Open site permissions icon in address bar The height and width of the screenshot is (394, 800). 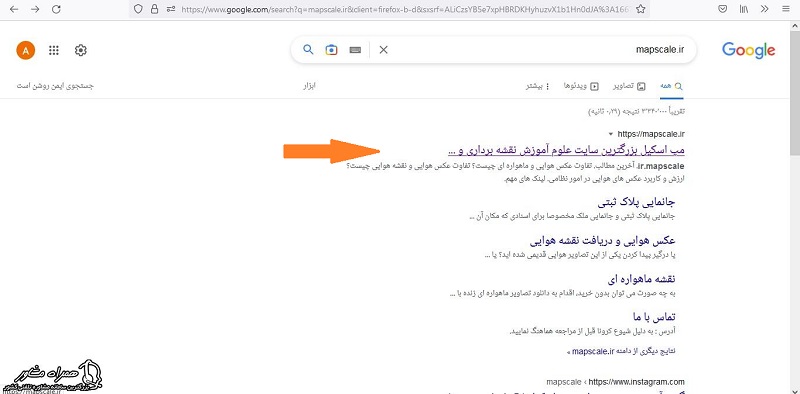click(x=171, y=9)
